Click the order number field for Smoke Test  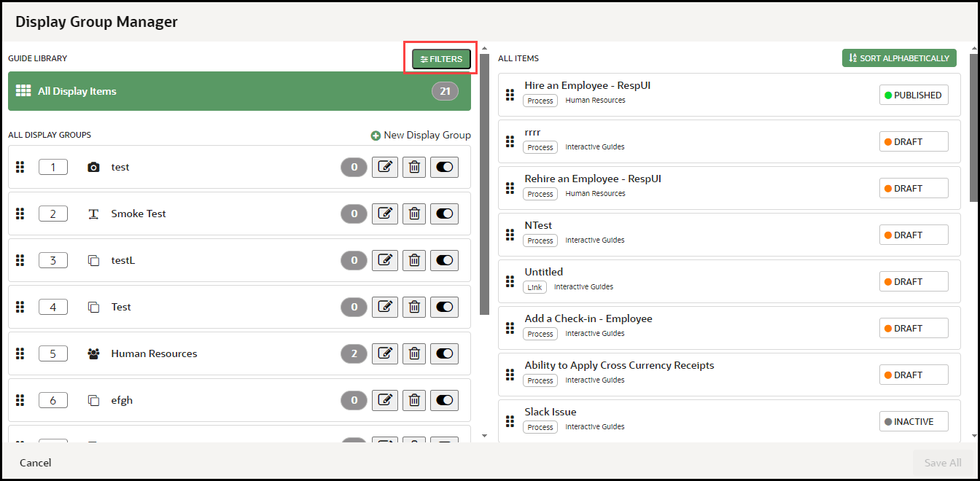point(52,214)
